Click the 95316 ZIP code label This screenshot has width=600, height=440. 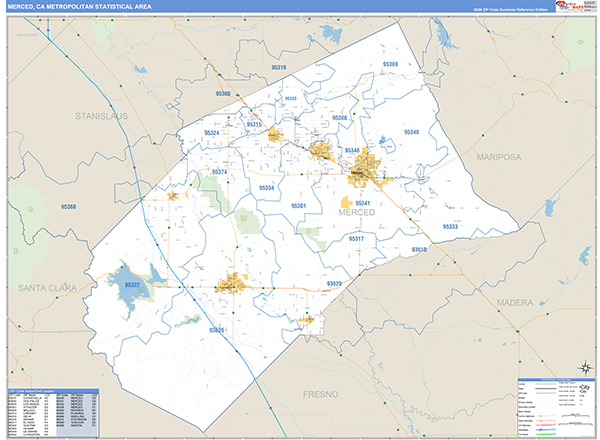(279, 68)
